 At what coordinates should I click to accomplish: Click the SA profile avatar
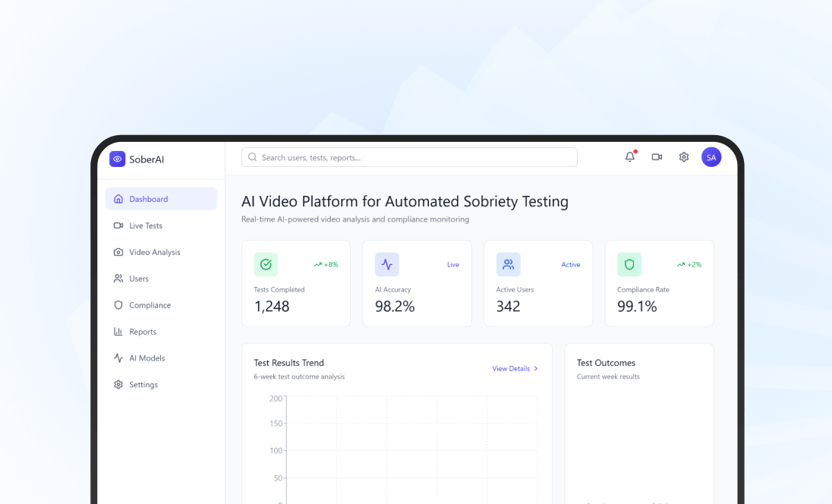pyautogui.click(x=711, y=157)
